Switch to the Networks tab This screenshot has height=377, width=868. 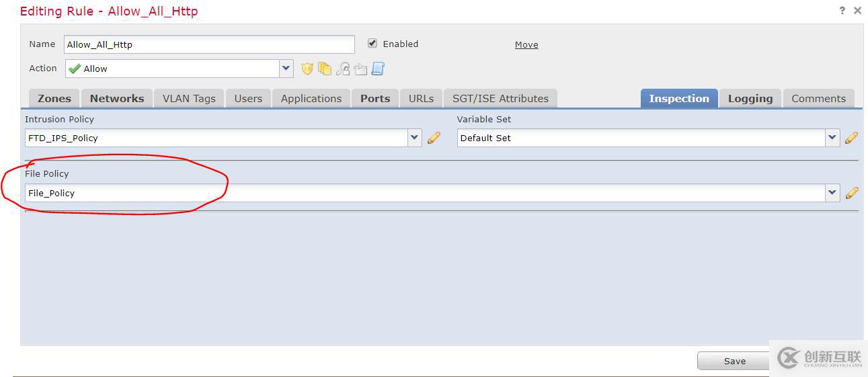pos(117,98)
